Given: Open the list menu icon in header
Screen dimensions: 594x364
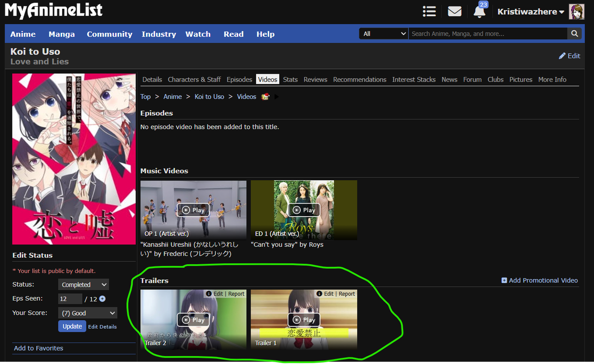Looking at the screenshot, I should [429, 12].
